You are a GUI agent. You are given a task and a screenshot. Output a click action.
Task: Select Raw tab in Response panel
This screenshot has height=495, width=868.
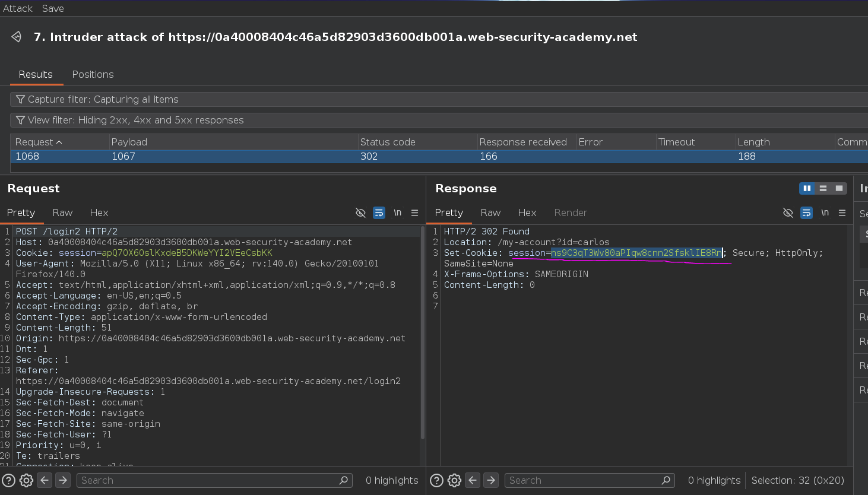coord(490,212)
